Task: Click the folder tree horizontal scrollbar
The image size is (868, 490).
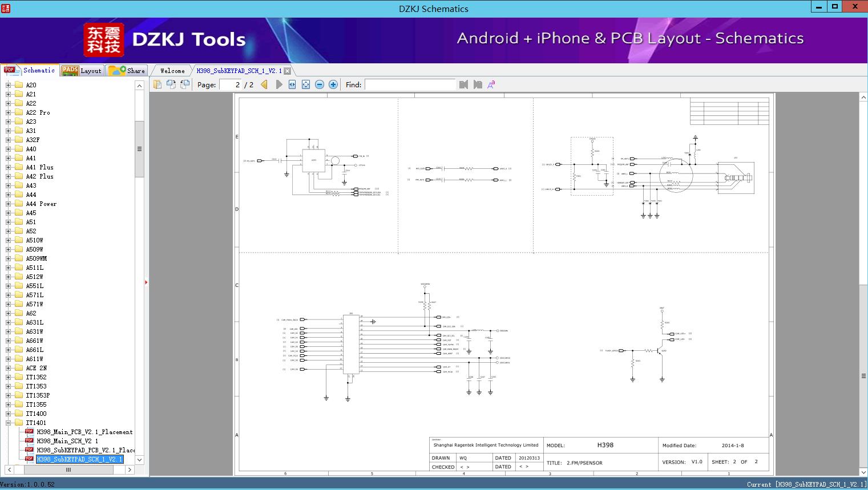Action: (x=68, y=469)
